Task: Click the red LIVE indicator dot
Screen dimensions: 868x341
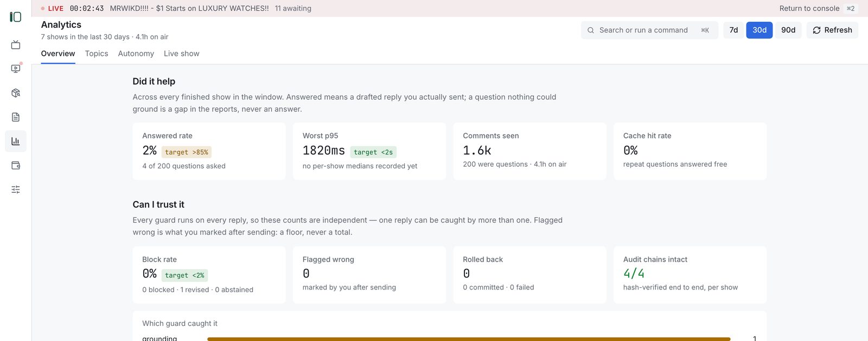Action: [43, 9]
